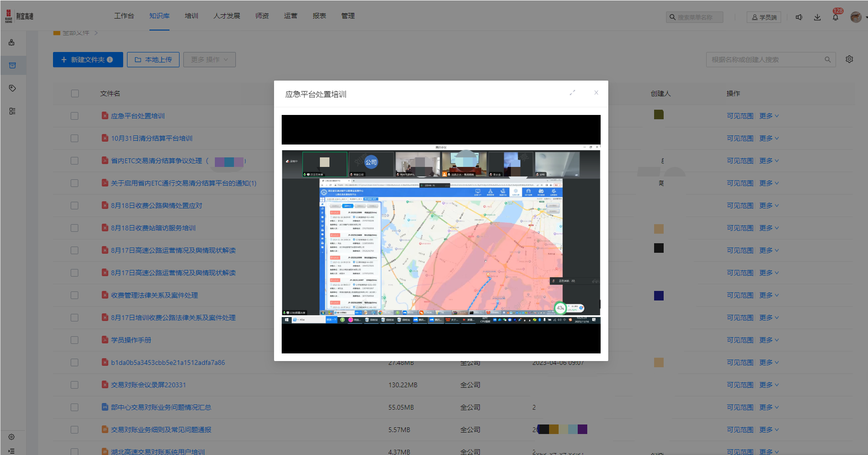
Task: Click the folder icon in breadcrumb
Action: pyautogui.click(x=57, y=33)
